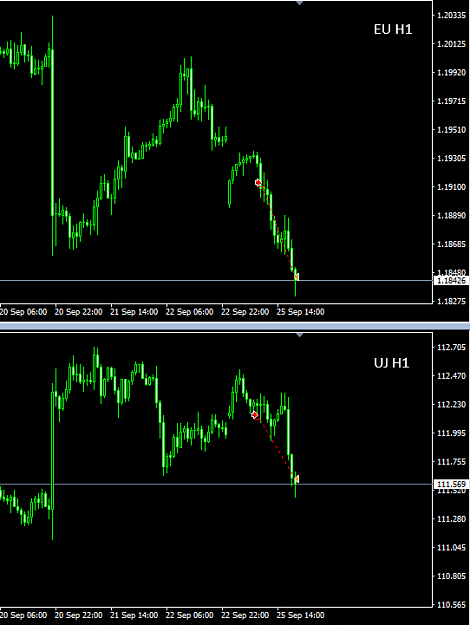Image resolution: width=470 pixels, height=625 pixels.
Task: Click the 1.19305 price scale value
Action: pos(451,158)
